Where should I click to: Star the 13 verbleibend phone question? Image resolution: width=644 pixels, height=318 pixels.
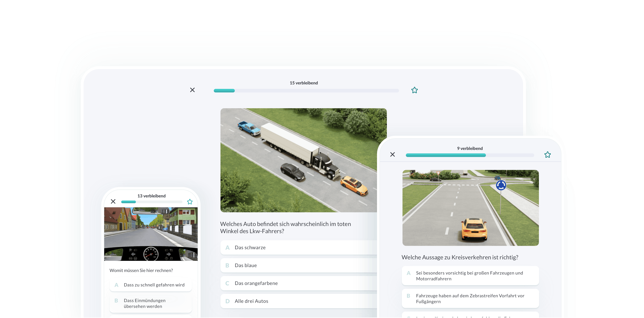[x=190, y=202]
